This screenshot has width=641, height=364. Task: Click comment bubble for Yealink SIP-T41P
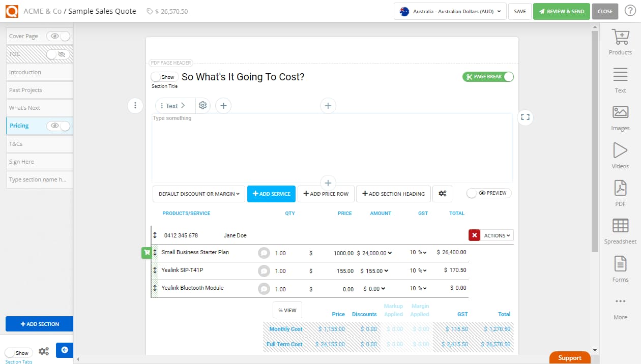(264, 271)
